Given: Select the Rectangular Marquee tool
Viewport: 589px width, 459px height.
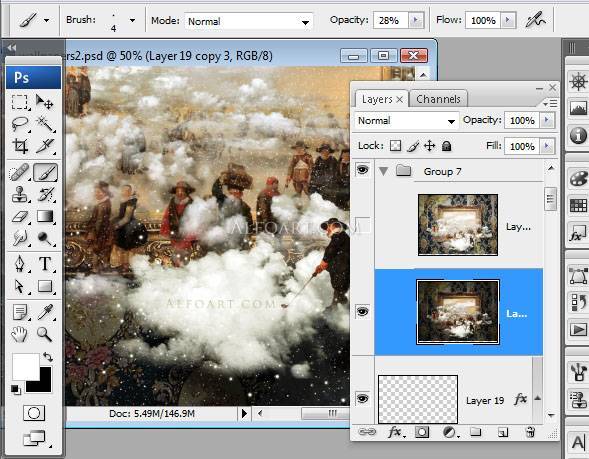Looking at the screenshot, I should (20, 102).
